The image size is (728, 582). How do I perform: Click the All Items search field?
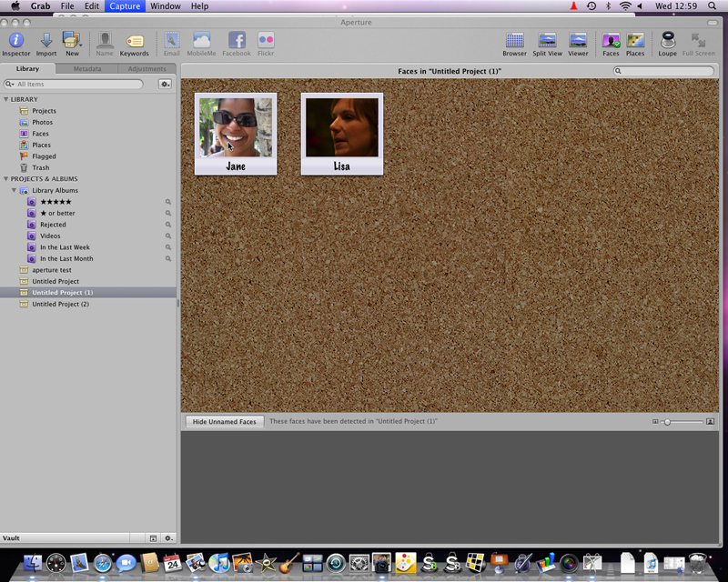point(74,84)
